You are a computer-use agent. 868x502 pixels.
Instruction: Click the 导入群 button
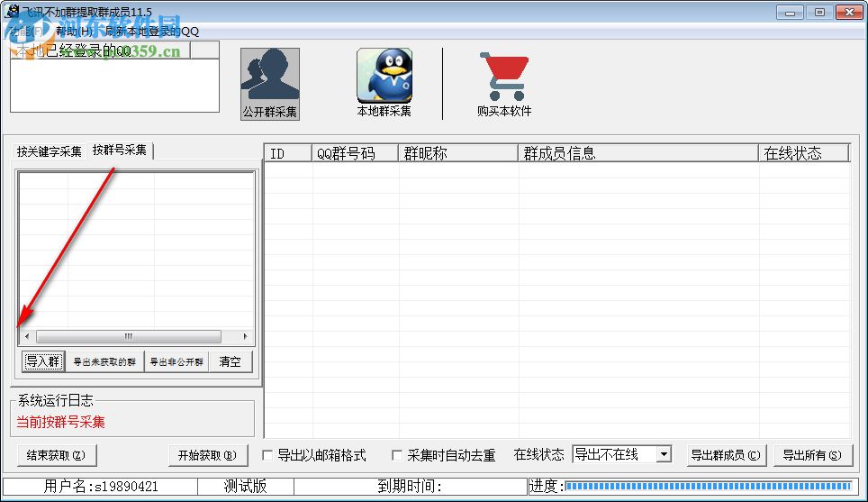point(43,361)
